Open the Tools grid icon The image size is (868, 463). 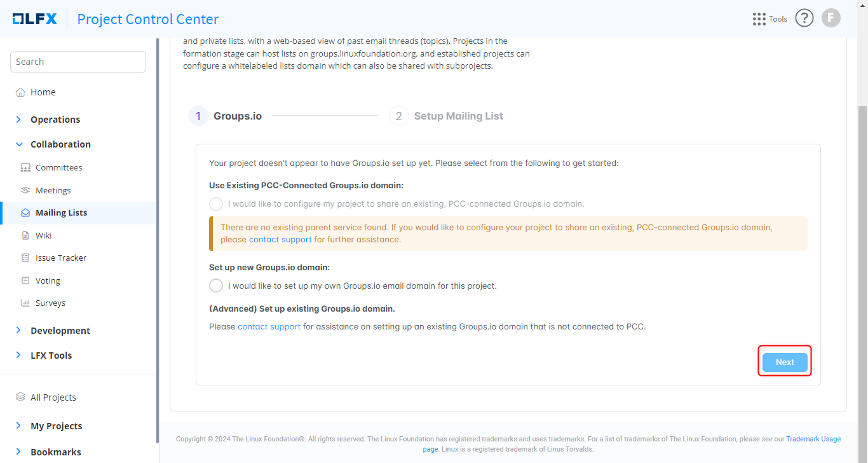click(759, 19)
